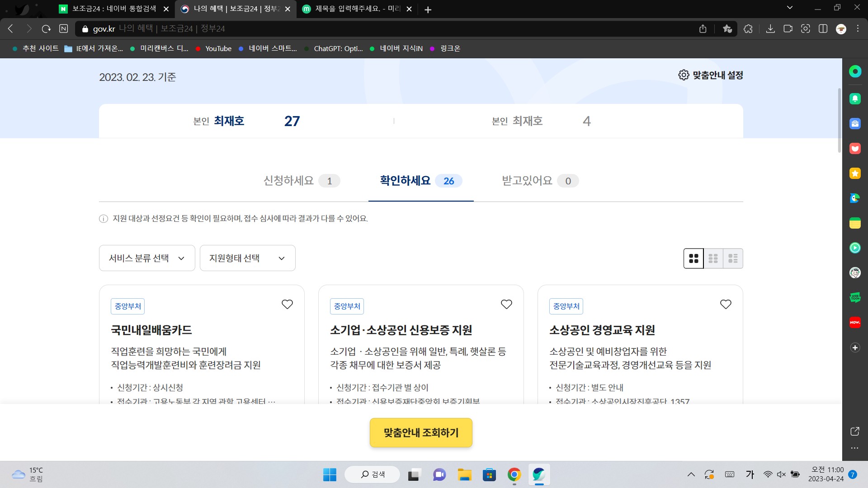Image resolution: width=868 pixels, height=488 pixels.
Task: Select the list view layout icon
Action: (x=733, y=258)
